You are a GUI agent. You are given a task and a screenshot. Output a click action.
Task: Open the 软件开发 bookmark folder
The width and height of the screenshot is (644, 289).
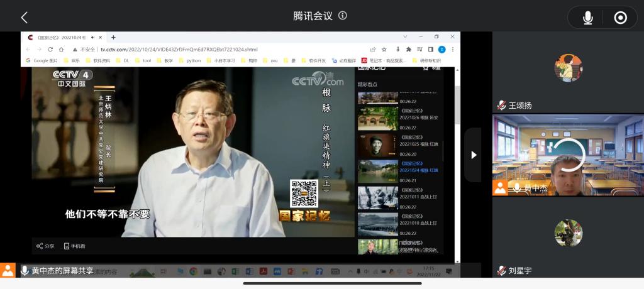314,60
